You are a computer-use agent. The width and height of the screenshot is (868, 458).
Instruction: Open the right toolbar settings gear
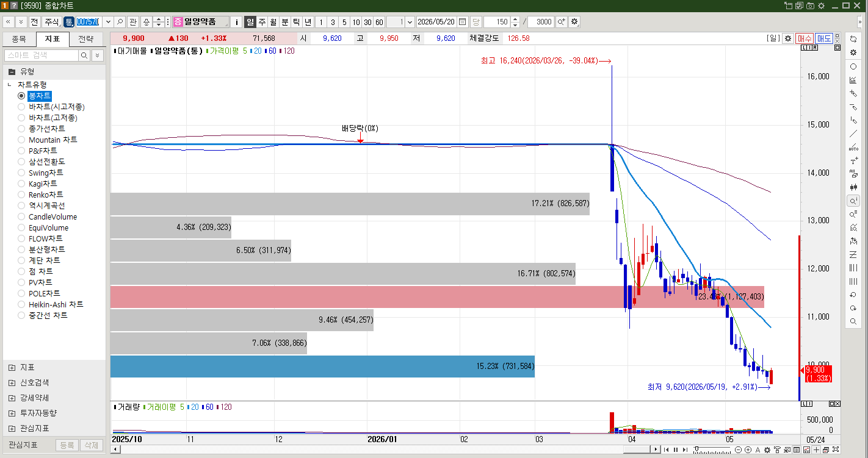[x=853, y=52]
